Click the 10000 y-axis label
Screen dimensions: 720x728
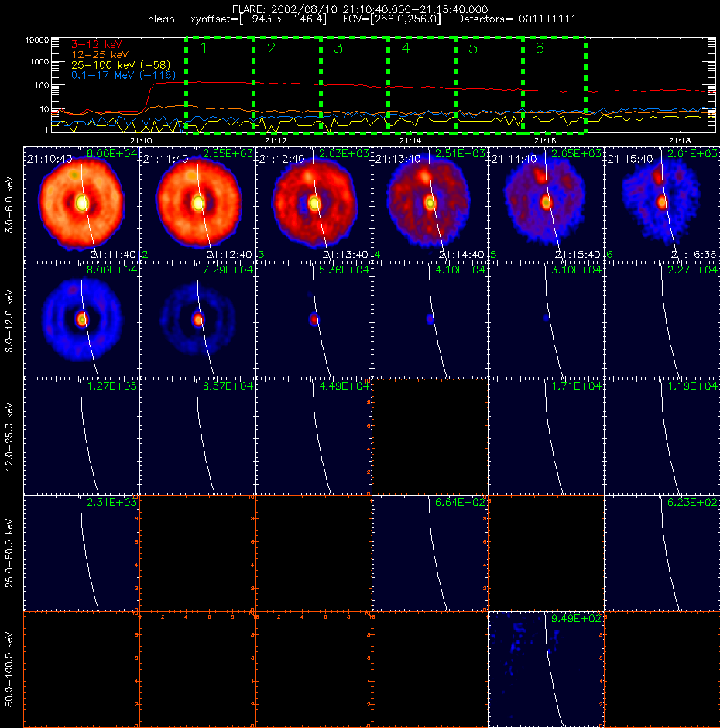pos(36,40)
